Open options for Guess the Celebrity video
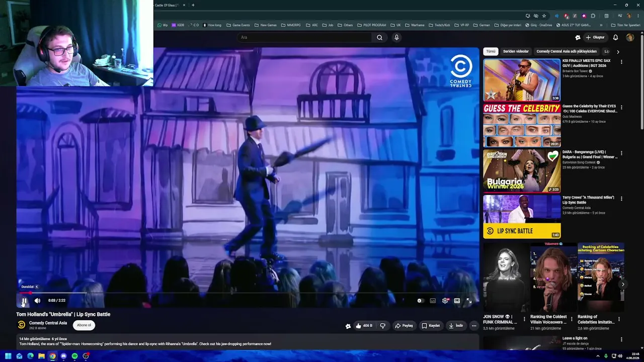The image size is (644, 362). (x=621, y=108)
